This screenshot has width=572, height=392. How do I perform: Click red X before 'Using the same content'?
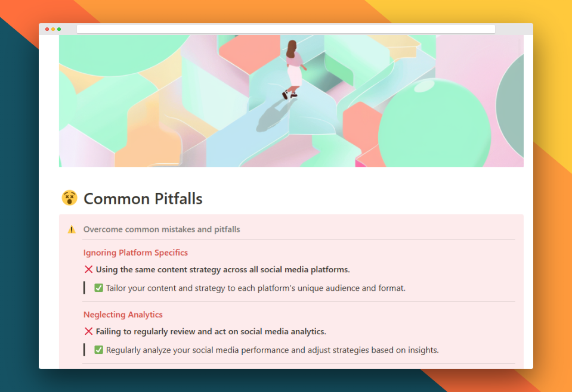pos(88,269)
